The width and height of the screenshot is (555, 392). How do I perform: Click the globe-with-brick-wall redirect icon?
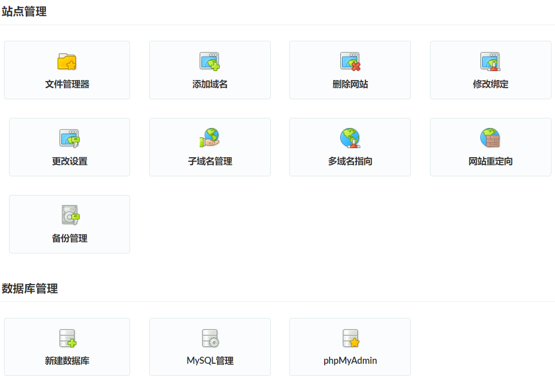pos(490,138)
